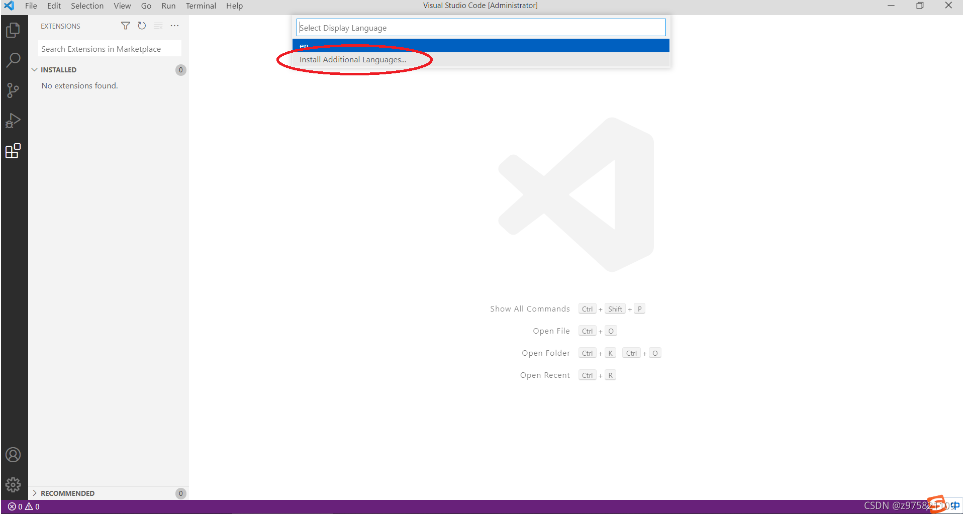Screen dimensions: 964x514
Task: Open the File menu
Action: (31, 6)
